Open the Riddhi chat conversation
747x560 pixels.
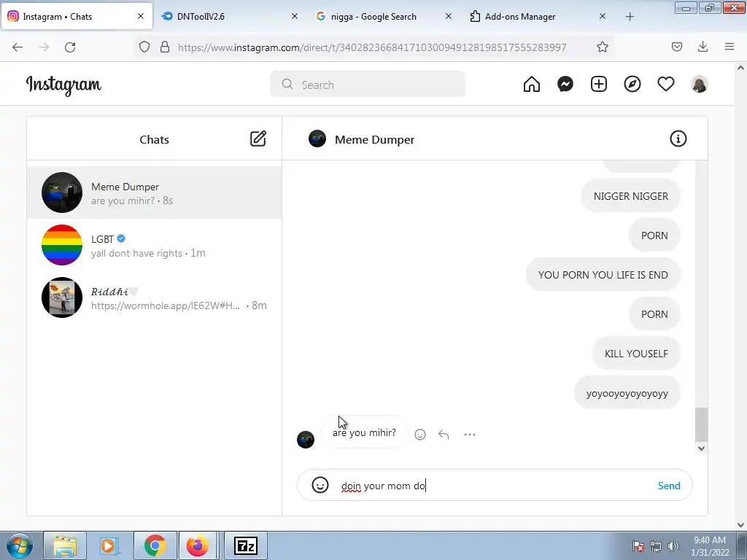pos(155,297)
